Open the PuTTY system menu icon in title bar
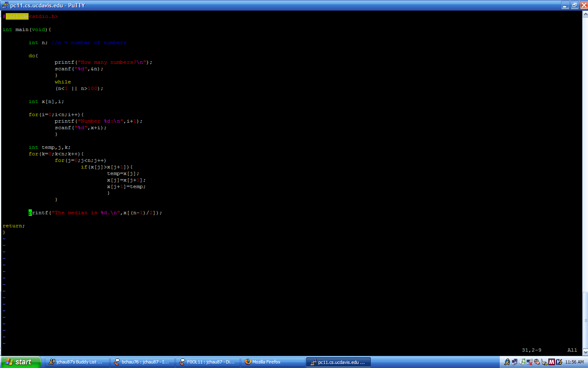Image resolution: width=588 pixels, height=368 pixels. [5, 5]
